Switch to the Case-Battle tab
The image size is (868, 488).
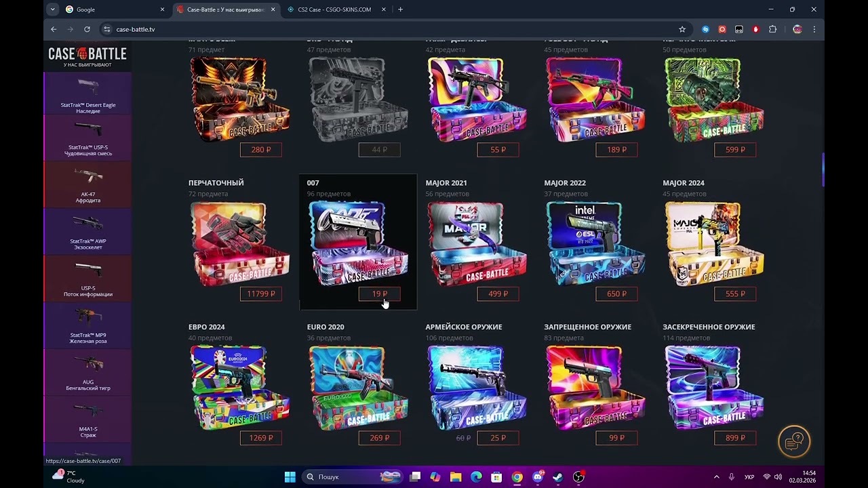coord(226,9)
